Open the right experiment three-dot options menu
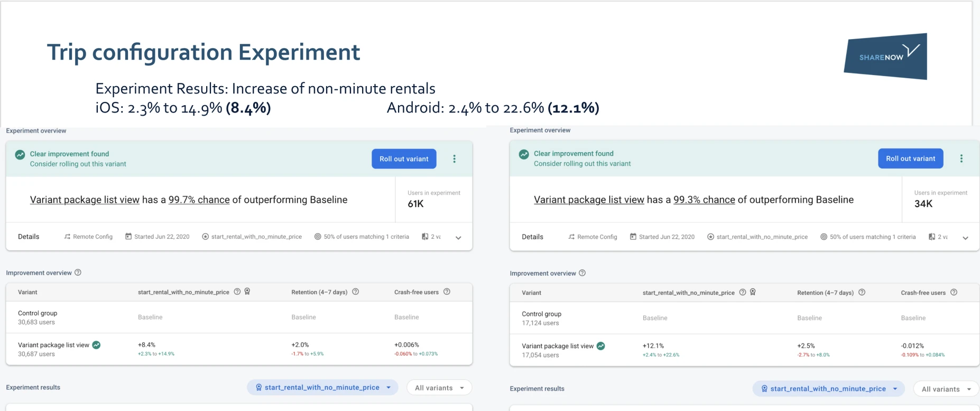Image resolution: width=980 pixels, height=411 pixels. [961, 158]
